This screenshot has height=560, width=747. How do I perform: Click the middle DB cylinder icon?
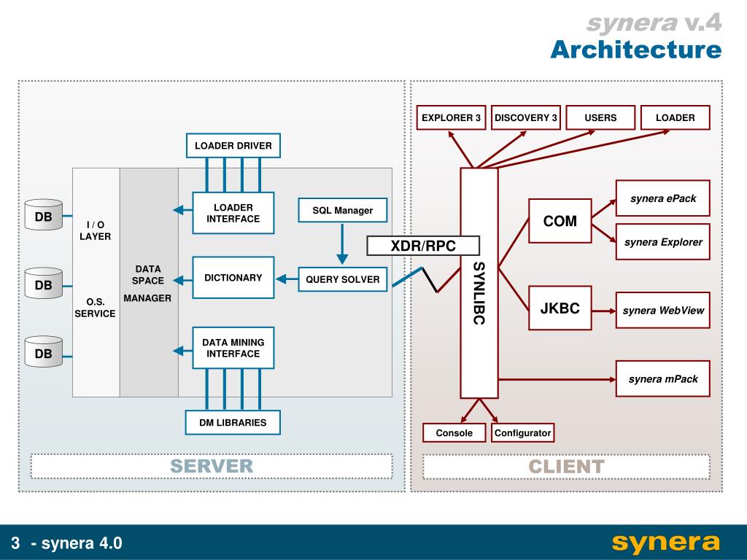click(x=43, y=284)
